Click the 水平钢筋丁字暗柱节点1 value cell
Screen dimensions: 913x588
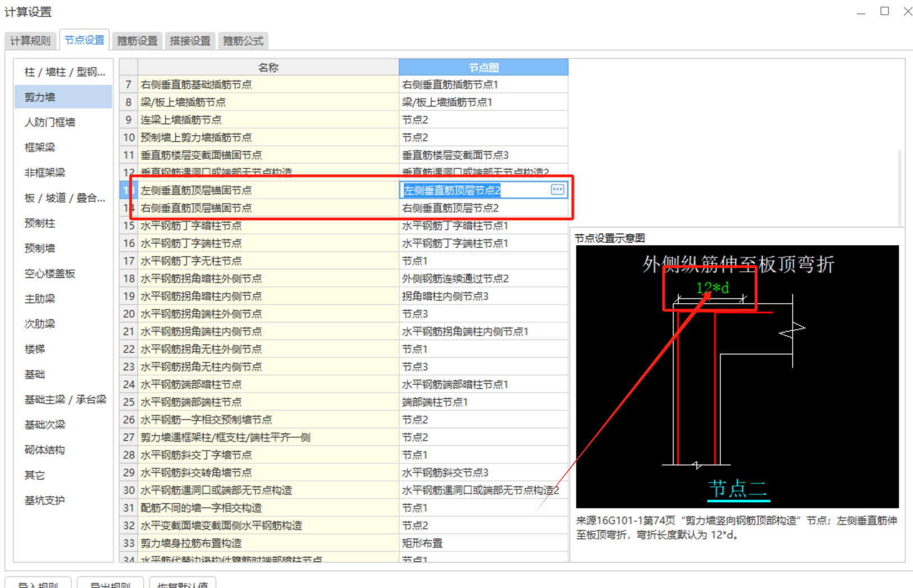coord(484,226)
